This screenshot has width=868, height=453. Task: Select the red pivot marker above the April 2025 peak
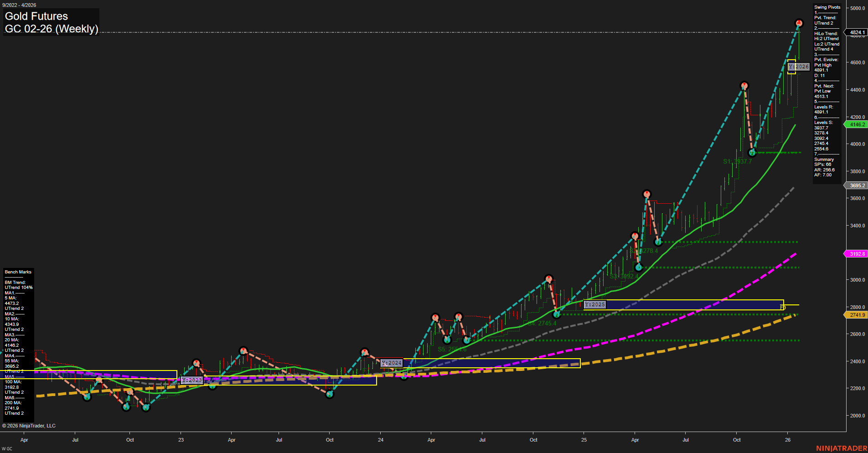647,194
